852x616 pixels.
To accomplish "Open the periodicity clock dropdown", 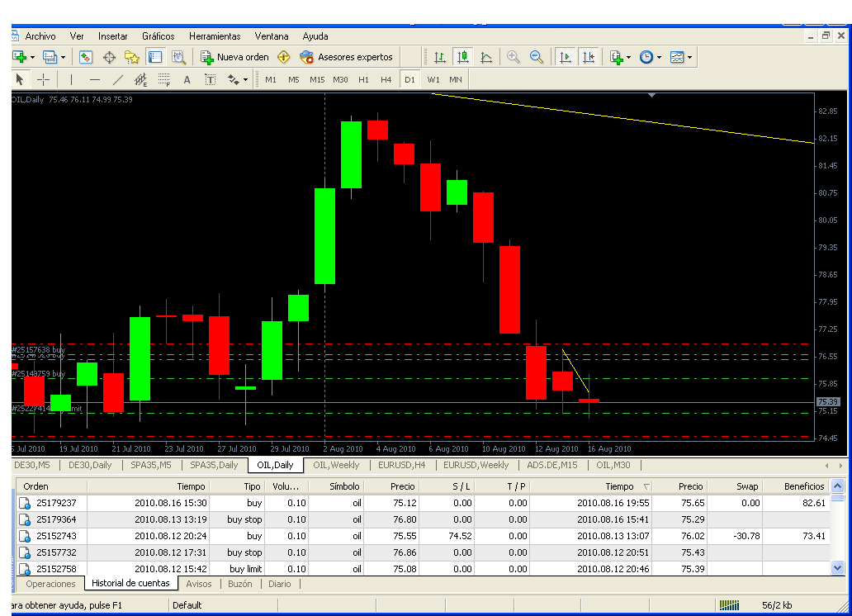I will [x=658, y=57].
